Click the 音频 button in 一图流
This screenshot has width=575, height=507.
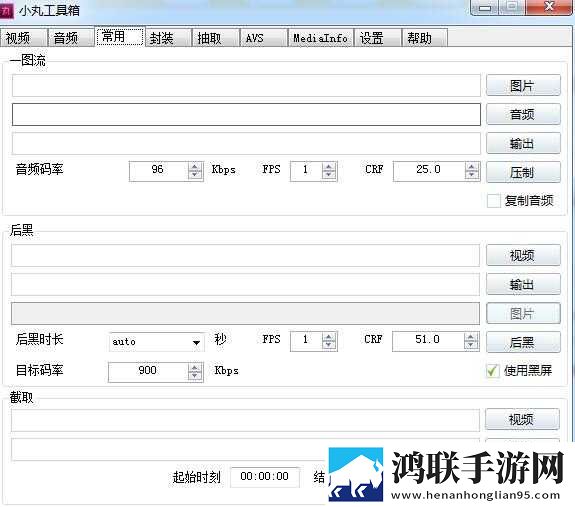(523, 114)
